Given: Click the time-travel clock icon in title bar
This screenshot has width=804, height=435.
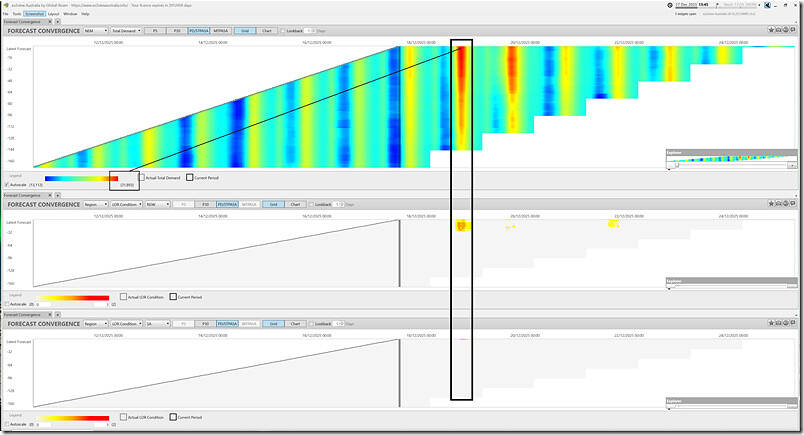Looking at the screenshot, I should pyautogui.click(x=670, y=5).
